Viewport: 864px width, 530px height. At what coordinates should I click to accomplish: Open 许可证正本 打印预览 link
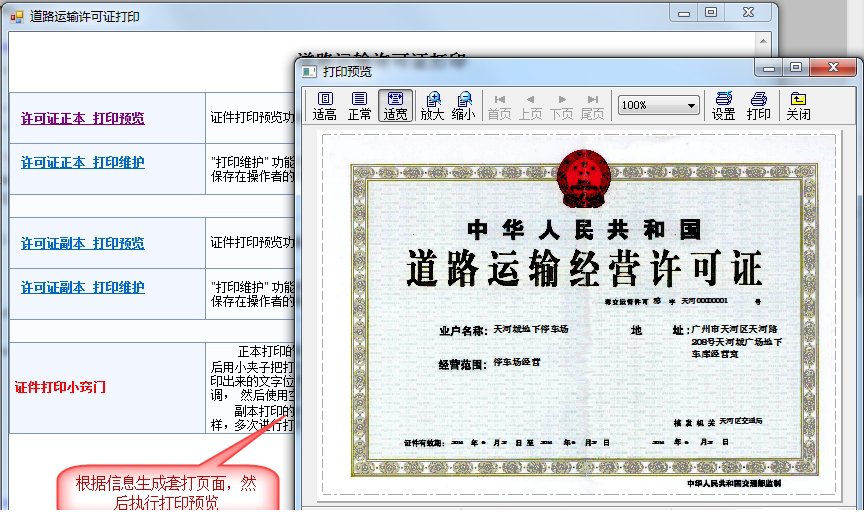coord(82,118)
